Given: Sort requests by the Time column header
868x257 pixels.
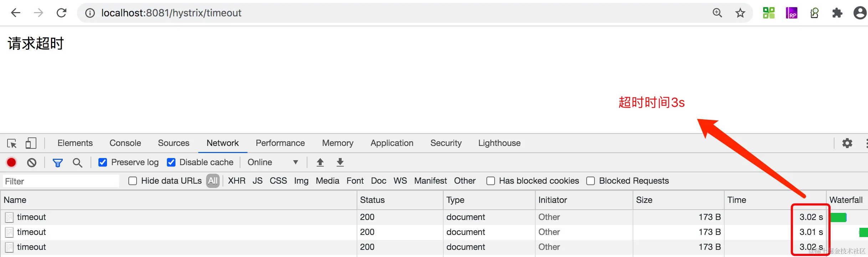Looking at the screenshot, I should point(737,200).
